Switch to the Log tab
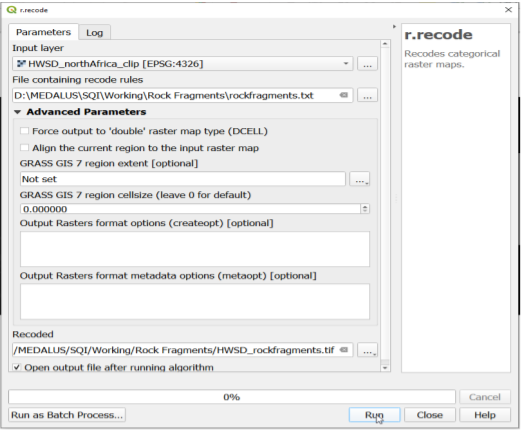 pyautogui.click(x=95, y=33)
